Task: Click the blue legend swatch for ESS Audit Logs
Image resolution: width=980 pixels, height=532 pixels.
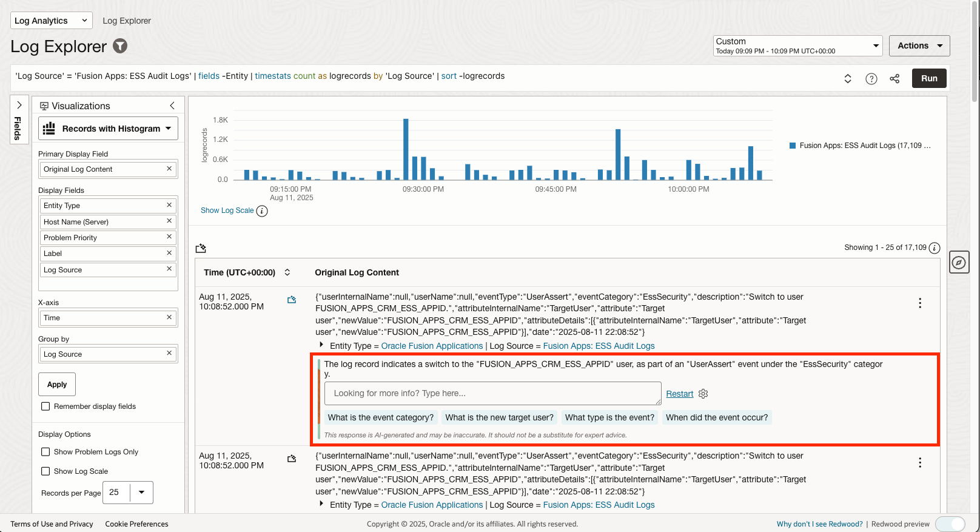Action: (x=793, y=146)
